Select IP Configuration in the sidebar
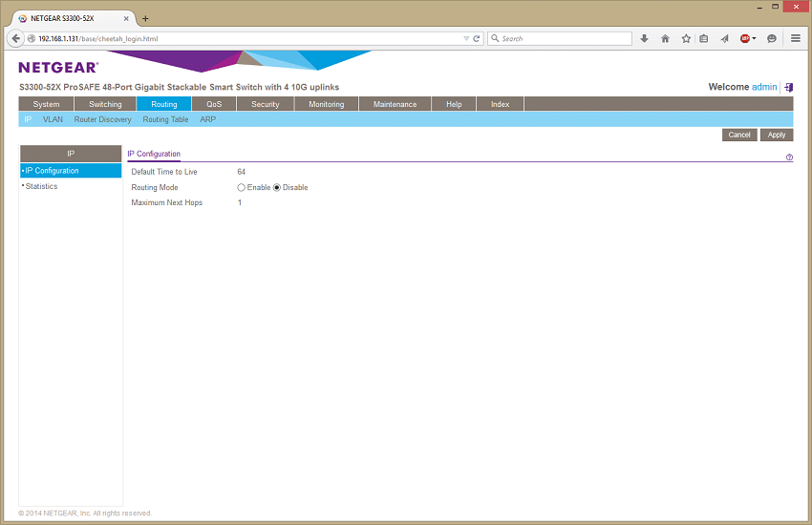Image resolution: width=812 pixels, height=525 pixels. (x=71, y=171)
